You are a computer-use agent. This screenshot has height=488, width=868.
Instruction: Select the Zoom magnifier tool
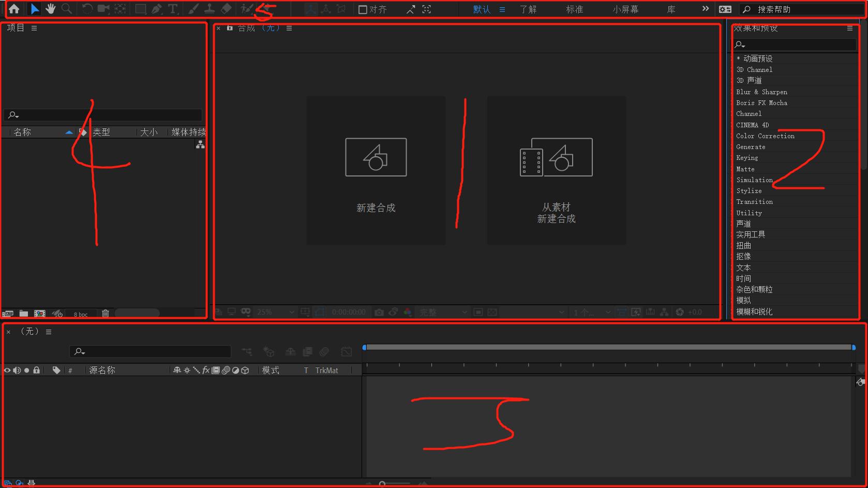point(67,9)
